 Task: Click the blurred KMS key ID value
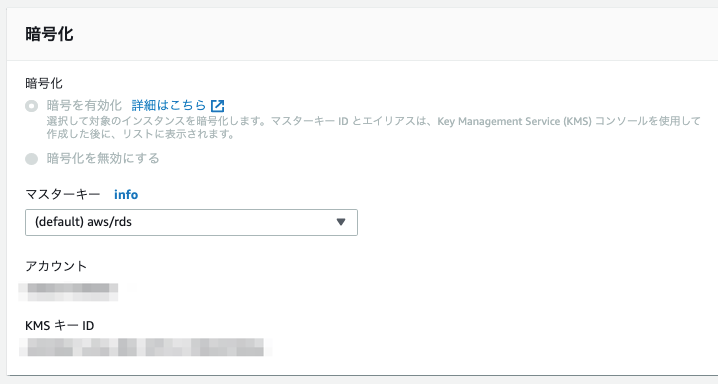[x=146, y=347]
